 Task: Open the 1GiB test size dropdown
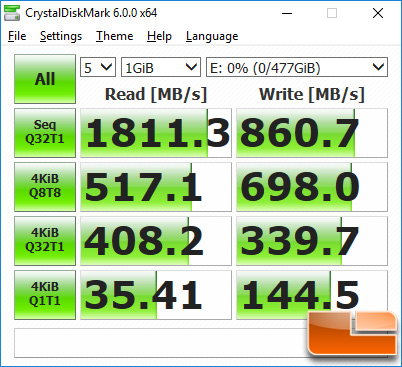point(161,67)
